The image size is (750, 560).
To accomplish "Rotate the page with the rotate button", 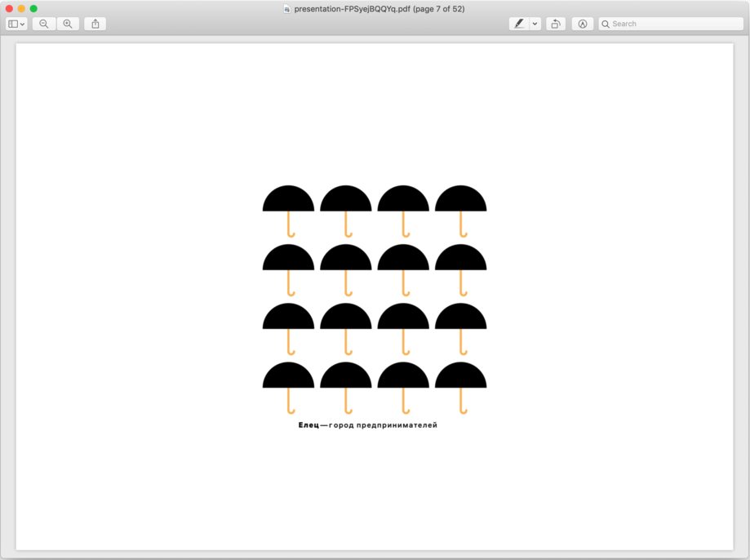I will click(556, 24).
